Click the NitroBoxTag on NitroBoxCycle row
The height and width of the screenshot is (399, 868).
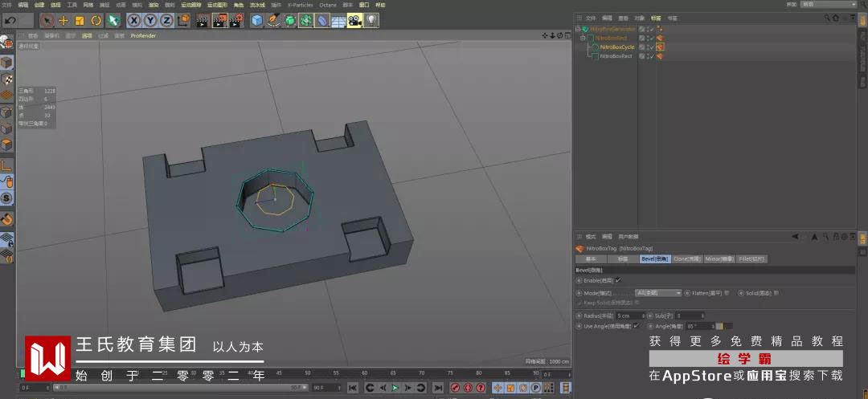point(660,47)
